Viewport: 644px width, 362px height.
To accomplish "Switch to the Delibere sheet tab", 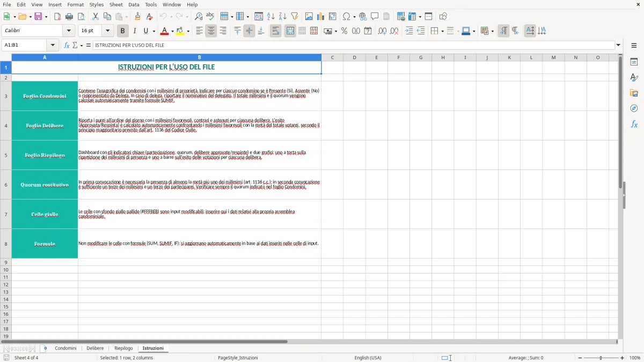I will point(95,348).
